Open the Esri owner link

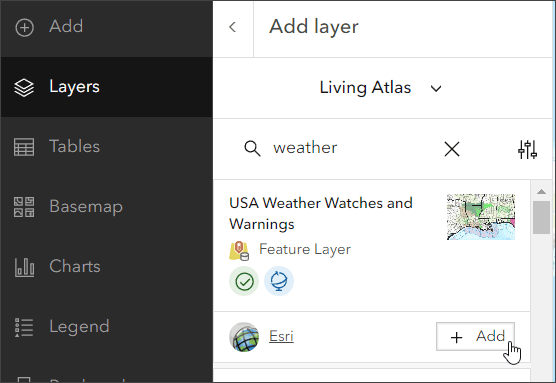click(x=281, y=336)
